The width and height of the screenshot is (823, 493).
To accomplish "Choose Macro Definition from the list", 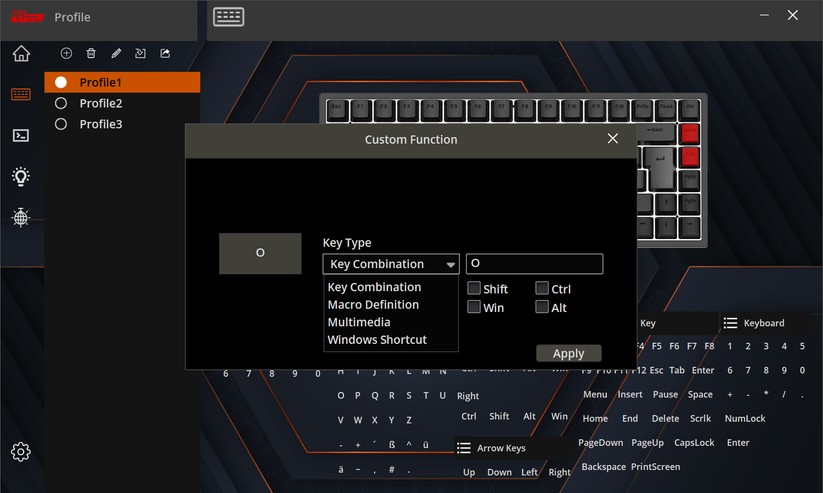I will [373, 305].
